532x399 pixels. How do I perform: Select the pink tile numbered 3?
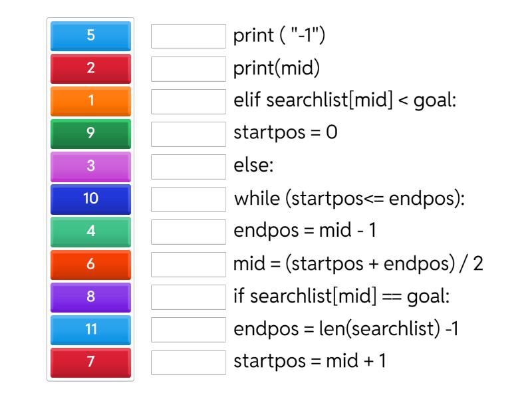pos(90,166)
